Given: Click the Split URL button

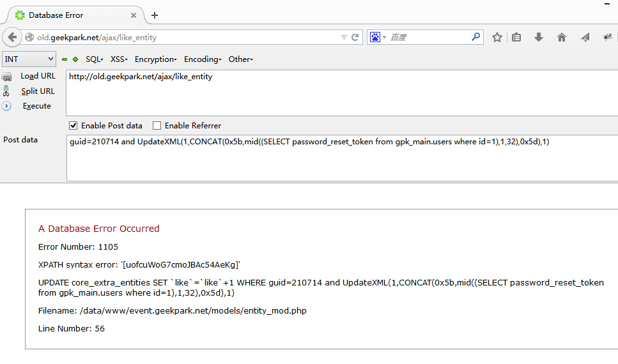Looking at the screenshot, I should [x=38, y=91].
